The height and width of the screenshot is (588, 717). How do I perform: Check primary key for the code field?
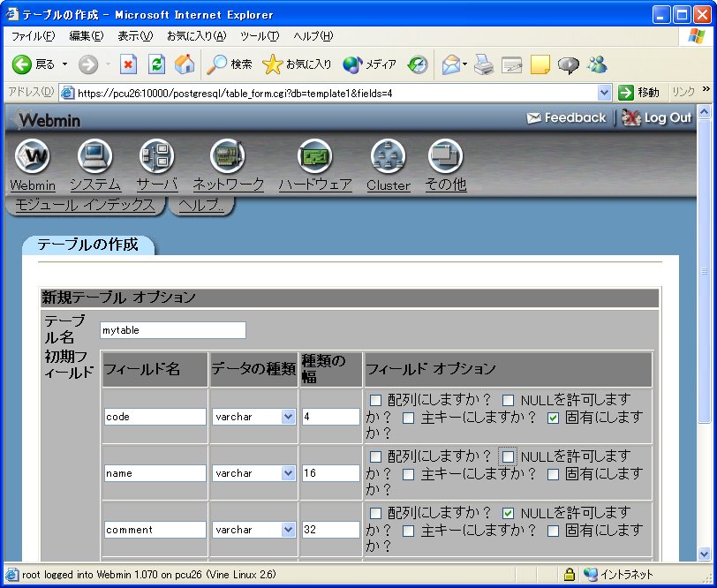[x=408, y=418]
